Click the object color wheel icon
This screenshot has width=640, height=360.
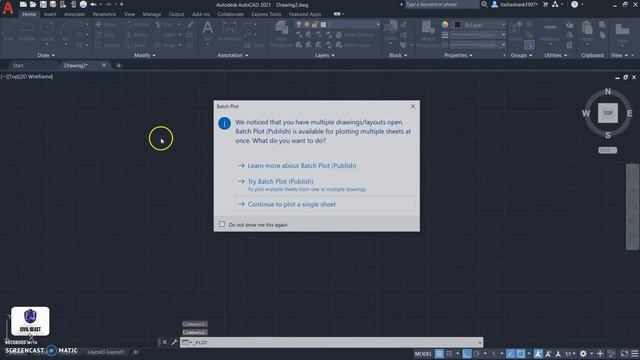[444, 24]
